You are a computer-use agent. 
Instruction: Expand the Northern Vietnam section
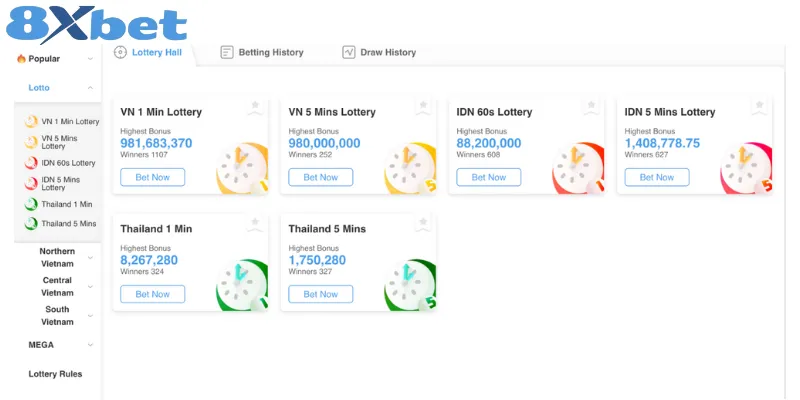(90, 257)
